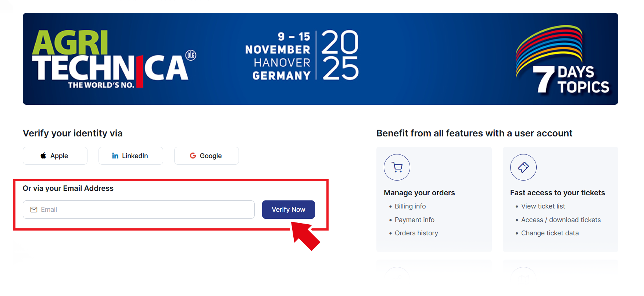Verify identity with the Apple button

point(55,156)
